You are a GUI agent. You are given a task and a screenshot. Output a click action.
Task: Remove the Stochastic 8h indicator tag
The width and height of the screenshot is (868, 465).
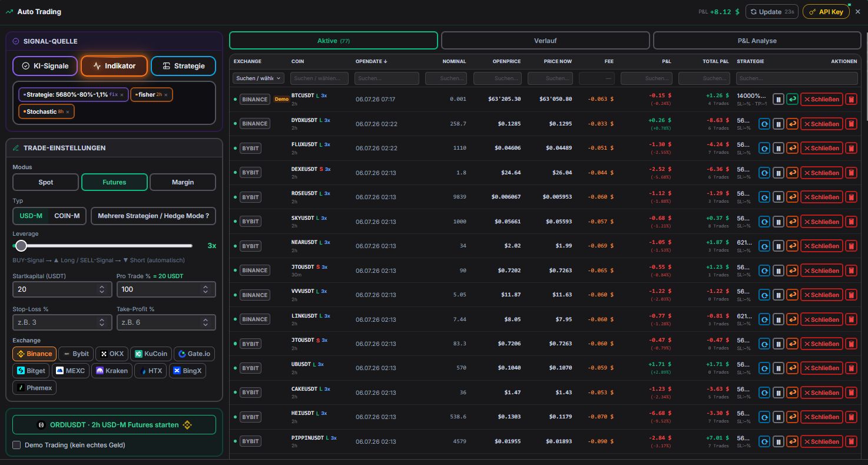pyautogui.click(x=68, y=112)
